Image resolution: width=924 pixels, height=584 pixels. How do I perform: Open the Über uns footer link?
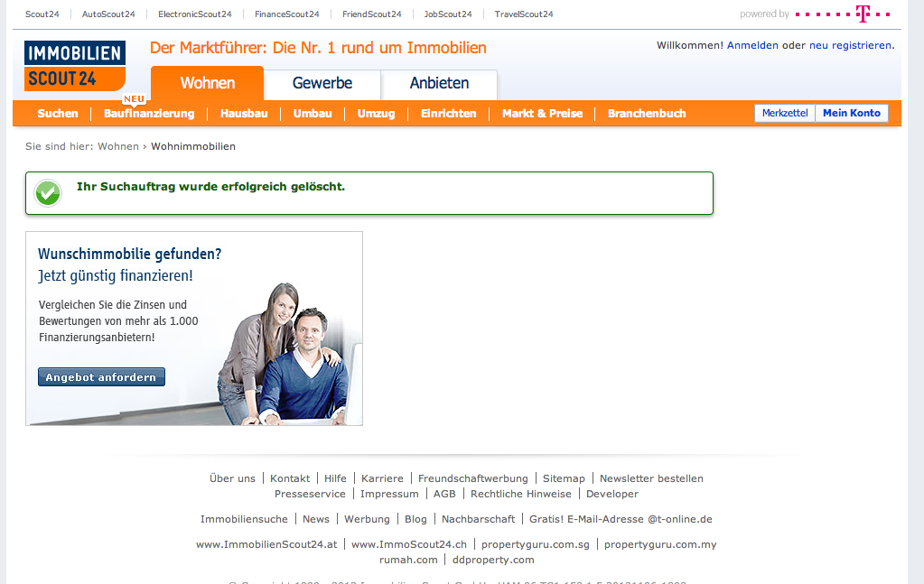[x=232, y=478]
